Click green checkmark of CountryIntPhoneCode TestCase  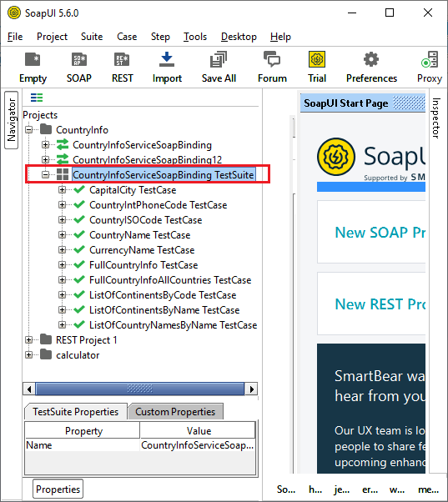pyautogui.click(x=79, y=204)
